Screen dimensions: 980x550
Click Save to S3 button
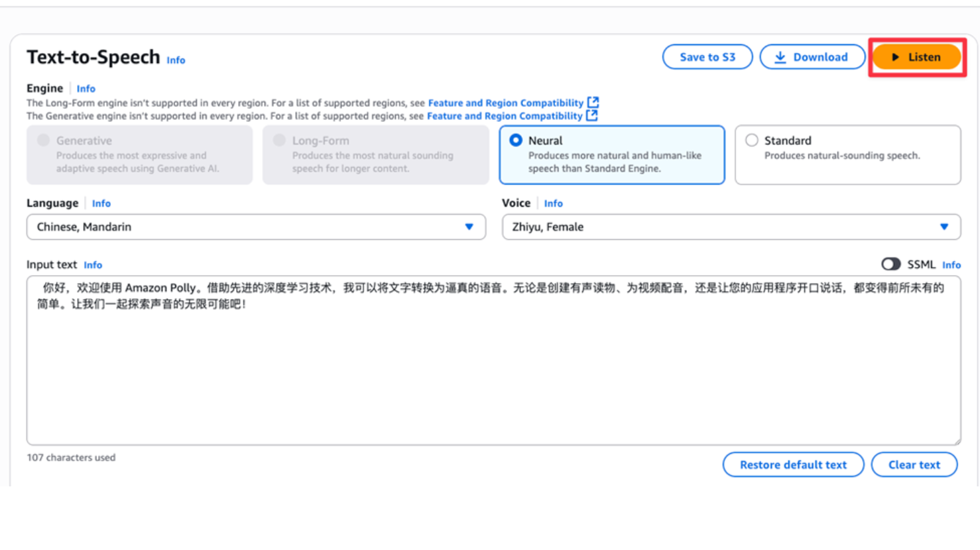707,57
